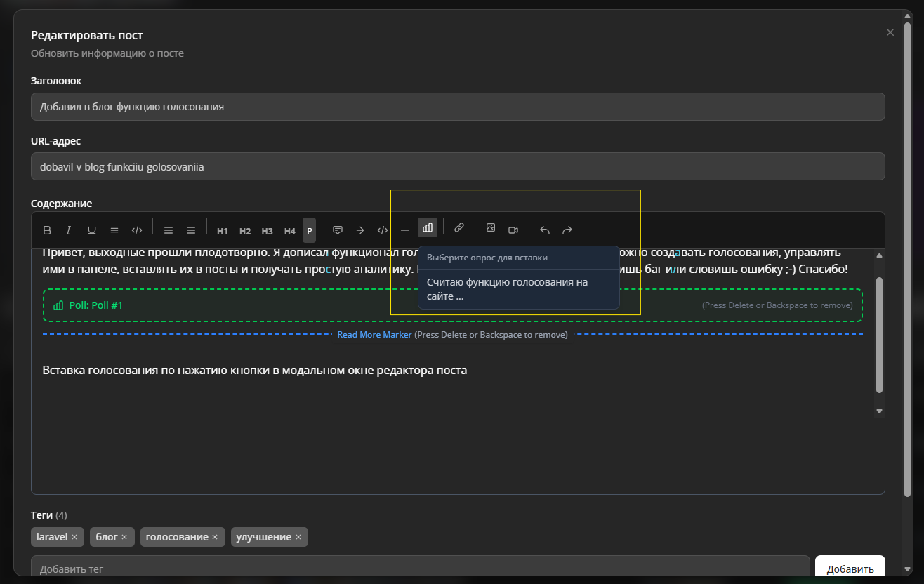Insert an image into the post
Viewport: 924px width, 584px height.
(x=491, y=228)
